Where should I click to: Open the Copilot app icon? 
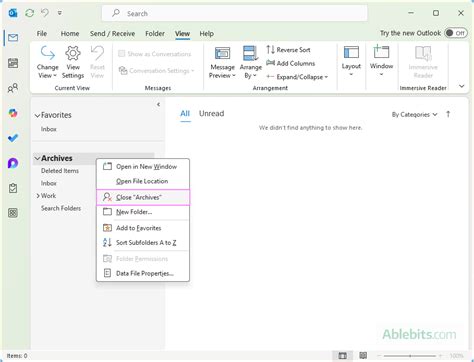pos(13,113)
